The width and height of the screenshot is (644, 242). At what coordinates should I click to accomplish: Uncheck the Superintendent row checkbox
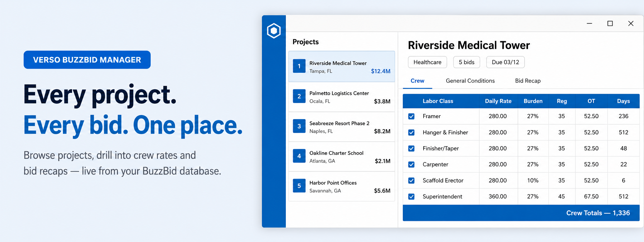click(x=411, y=197)
